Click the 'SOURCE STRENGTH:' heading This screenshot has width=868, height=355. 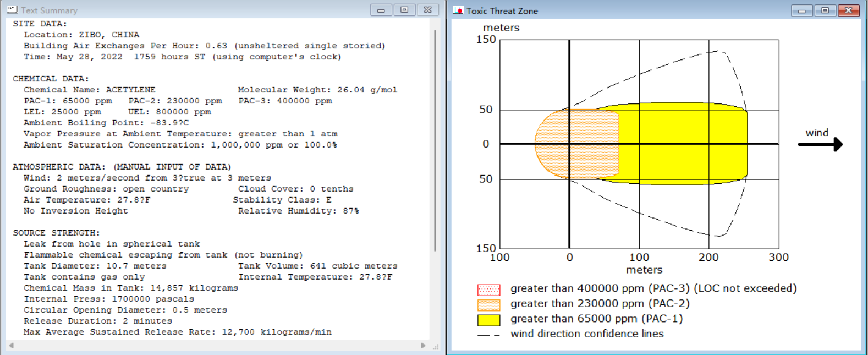coord(56,233)
